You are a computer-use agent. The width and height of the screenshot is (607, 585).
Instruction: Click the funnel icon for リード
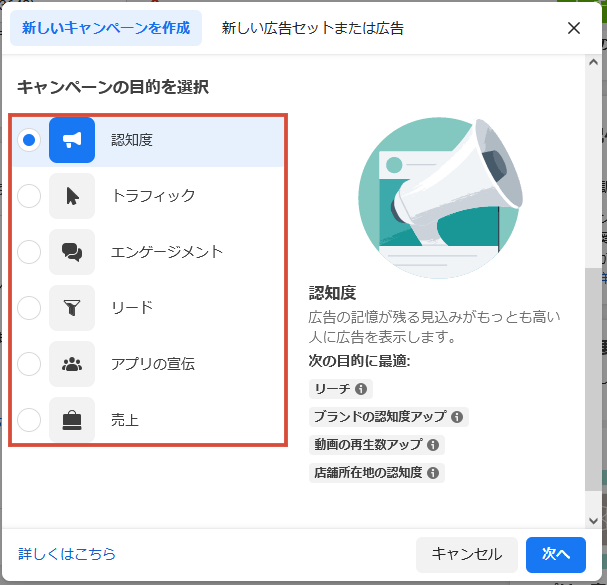(72, 308)
